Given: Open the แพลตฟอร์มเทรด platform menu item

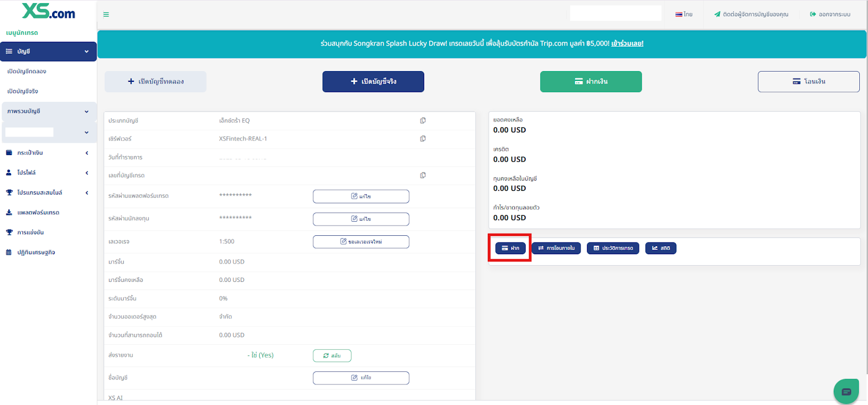Looking at the screenshot, I should click(x=38, y=213).
